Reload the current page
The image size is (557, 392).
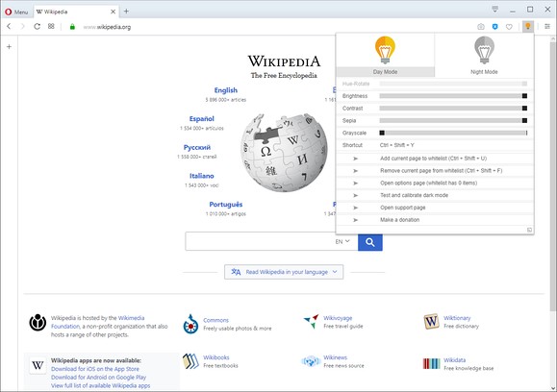(37, 27)
